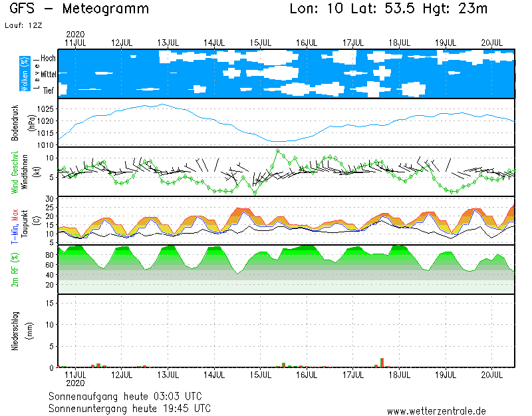Select the "Hoch" cloud level label

pyautogui.click(x=48, y=58)
